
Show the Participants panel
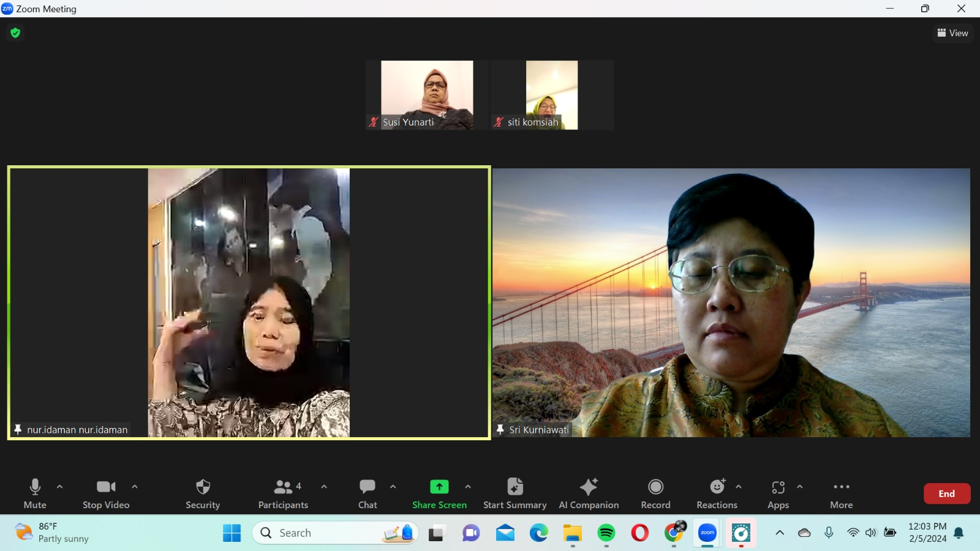pyautogui.click(x=283, y=493)
